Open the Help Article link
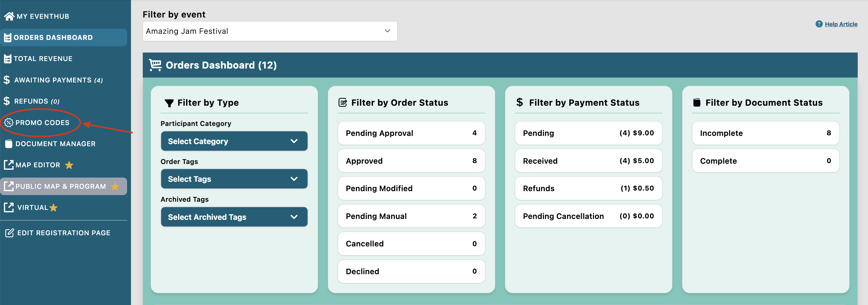The height and width of the screenshot is (305, 868). click(x=841, y=24)
